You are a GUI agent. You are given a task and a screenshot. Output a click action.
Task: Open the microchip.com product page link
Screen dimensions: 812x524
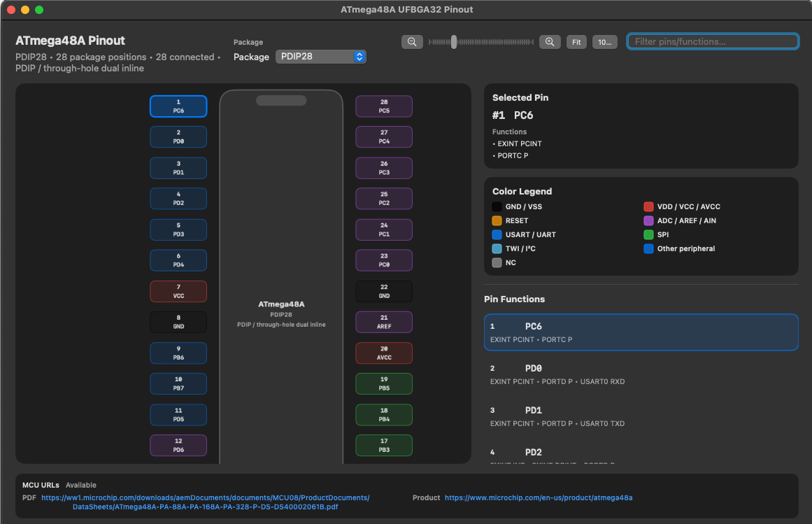pyautogui.click(x=539, y=497)
